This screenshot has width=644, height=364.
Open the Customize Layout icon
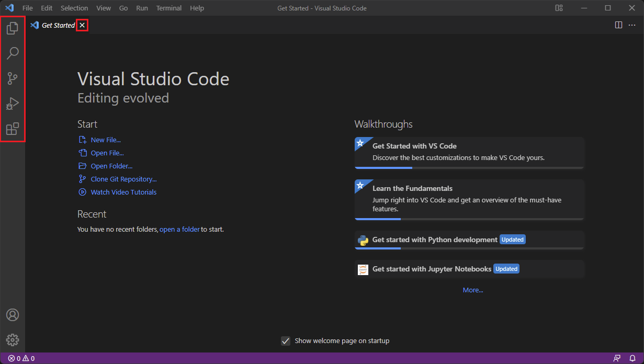coord(559,8)
